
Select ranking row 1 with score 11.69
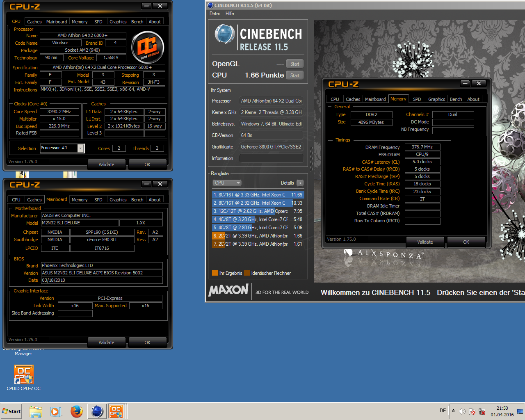coord(258,195)
